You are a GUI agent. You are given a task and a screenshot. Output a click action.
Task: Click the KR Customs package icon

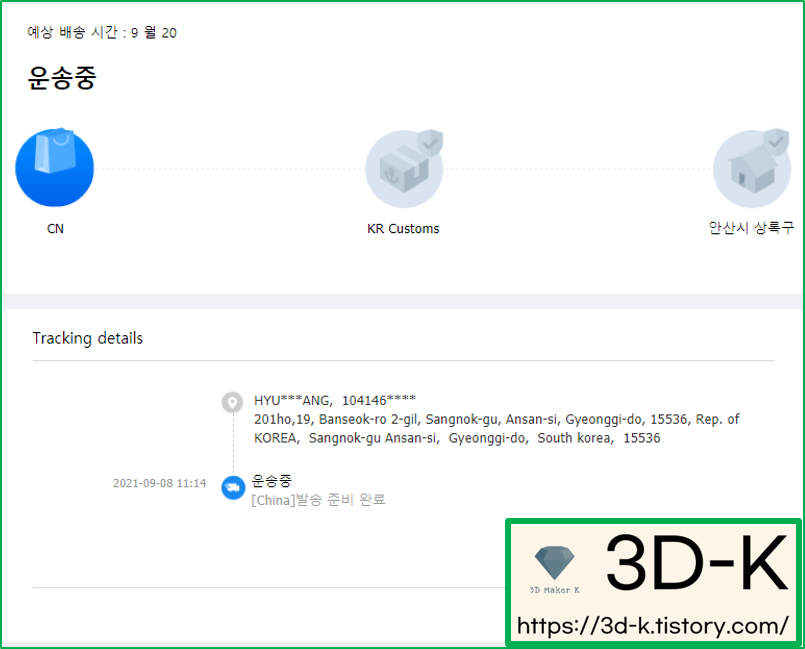pos(405,168)
